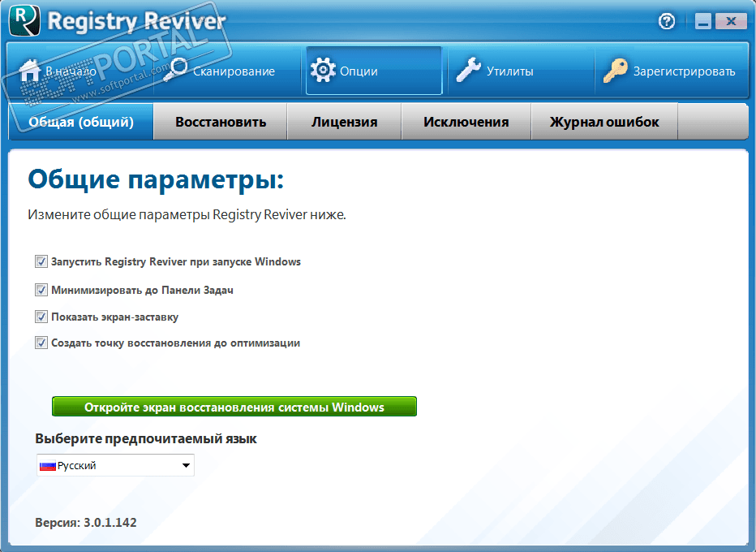Open help via the question mark icon
This screenshot has width=756, height=552.
667,21
